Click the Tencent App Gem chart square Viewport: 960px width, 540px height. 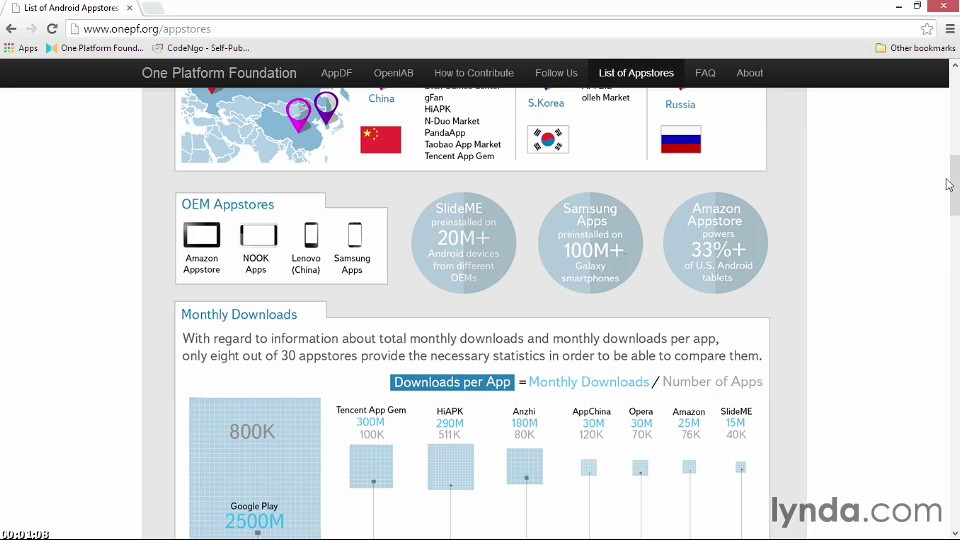click(x=371, y=467)
